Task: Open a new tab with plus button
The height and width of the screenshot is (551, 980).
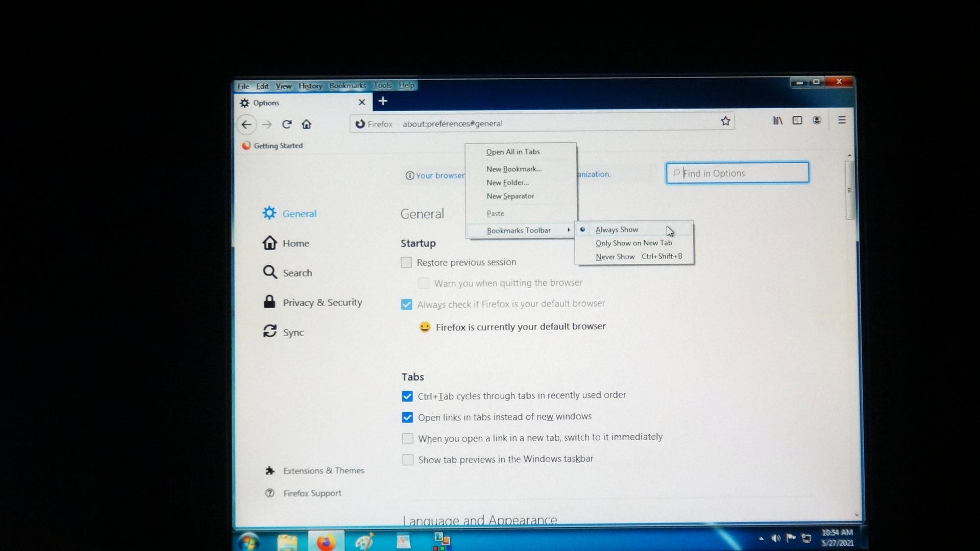Action: click(x=383, y=101)
